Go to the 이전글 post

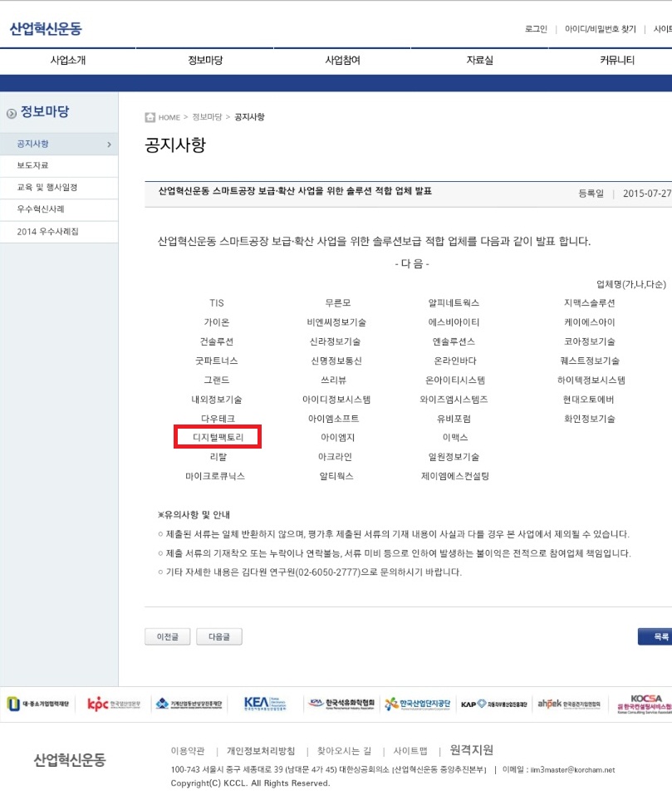pyautogui.click(x=167, y=637)
